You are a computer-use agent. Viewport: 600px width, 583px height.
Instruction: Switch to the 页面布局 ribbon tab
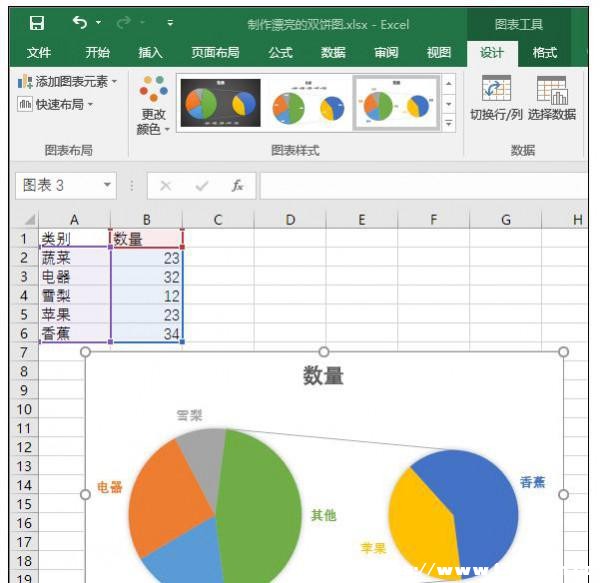point(215,52)
